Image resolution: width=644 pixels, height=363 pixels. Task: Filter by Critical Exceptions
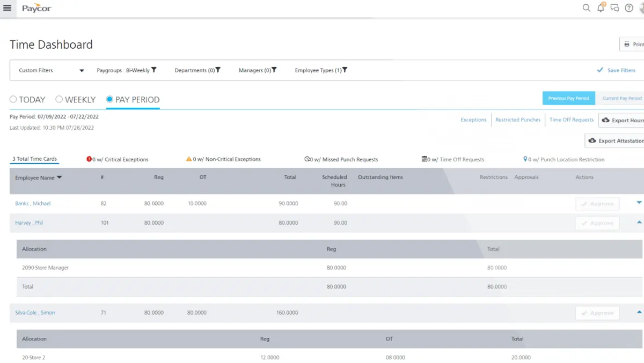[x=117, y=159]
